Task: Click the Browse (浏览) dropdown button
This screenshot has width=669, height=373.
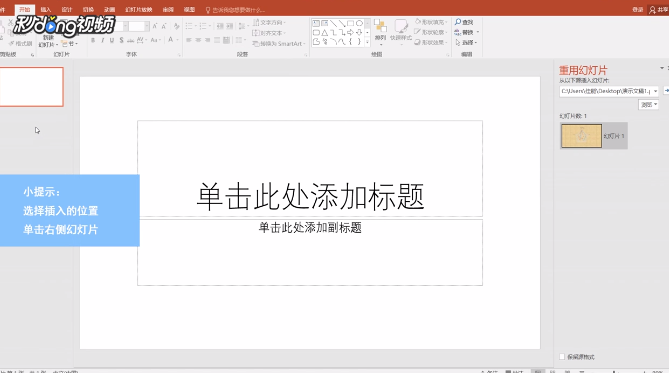Action: [x=649, y=105]
